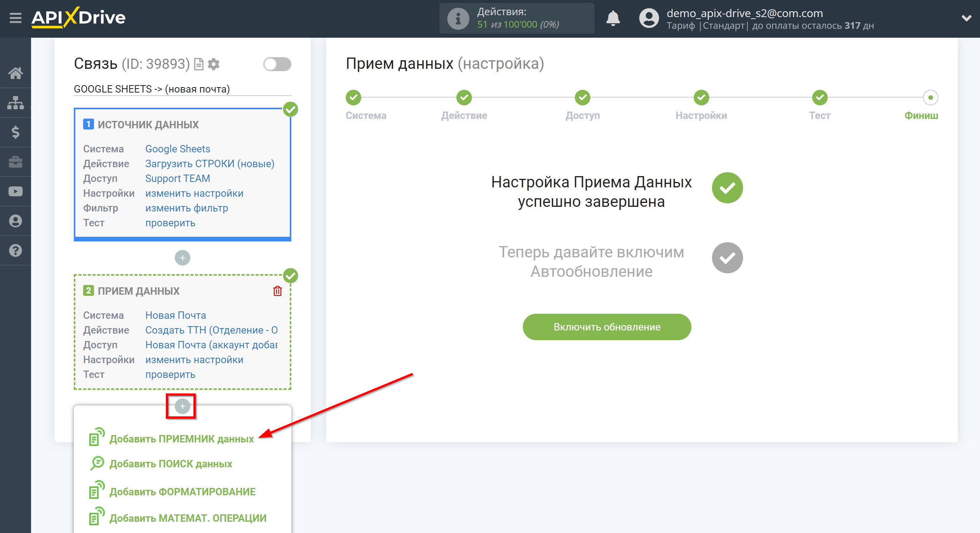Image resolution: width=980 pixels, height=533 pixels.
Task: Select Добавить ПРИЕМНИК данных
Action: pos(181,439)
